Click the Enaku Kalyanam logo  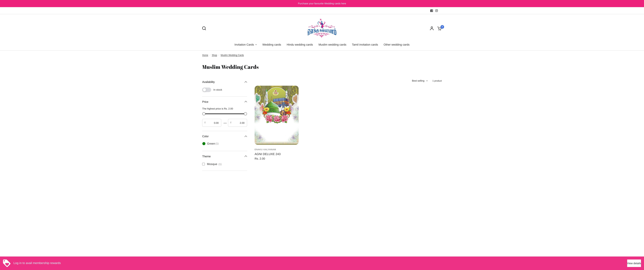click(x=322, y=28)
